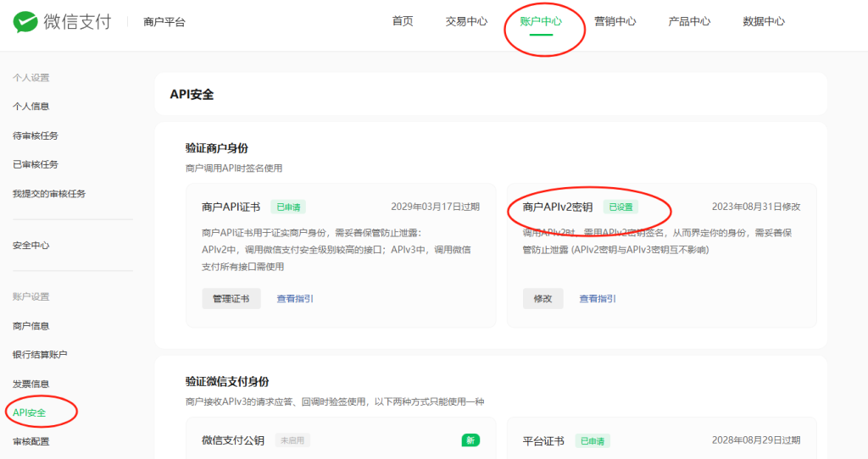The image size is (868, 459).
Task: Click the 商户APIv2密钥 card title
Action: coord(558,207)
